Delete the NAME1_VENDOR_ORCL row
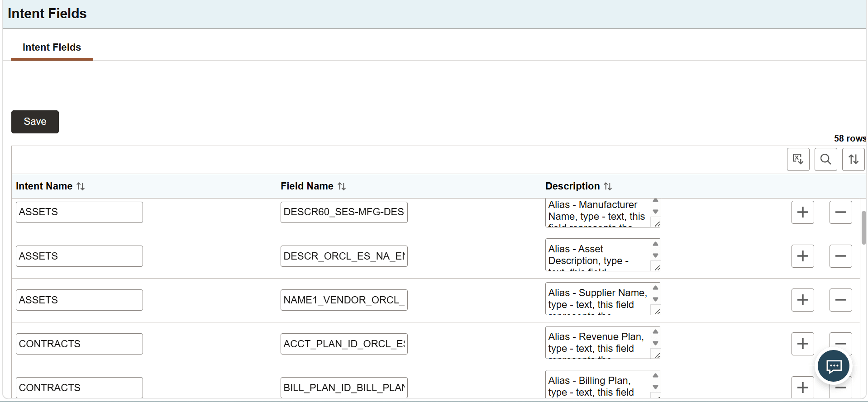The image size is (868, 402). click(x=840, y=300)
